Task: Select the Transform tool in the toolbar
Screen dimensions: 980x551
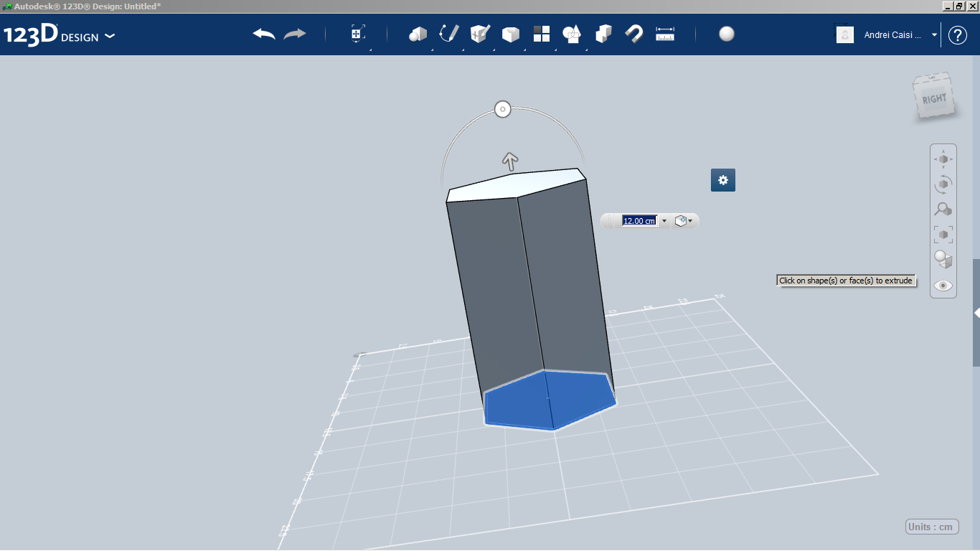Action: pos(358,34)
